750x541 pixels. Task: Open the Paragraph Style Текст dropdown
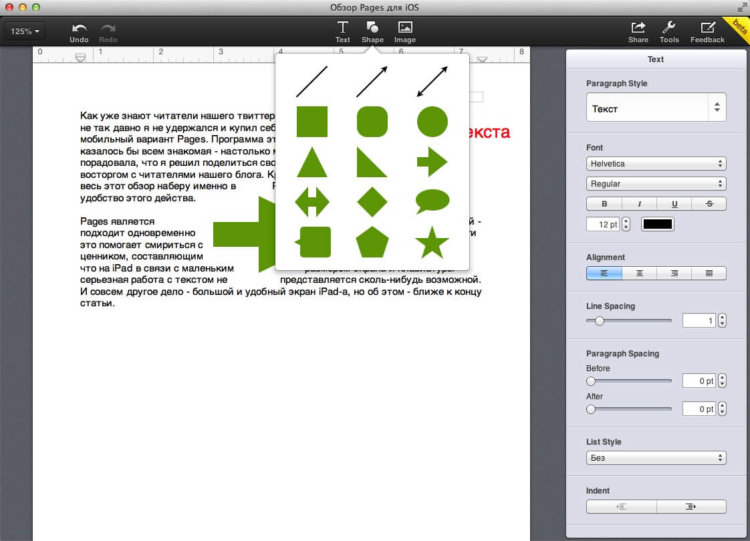click(x=656, y=108)
